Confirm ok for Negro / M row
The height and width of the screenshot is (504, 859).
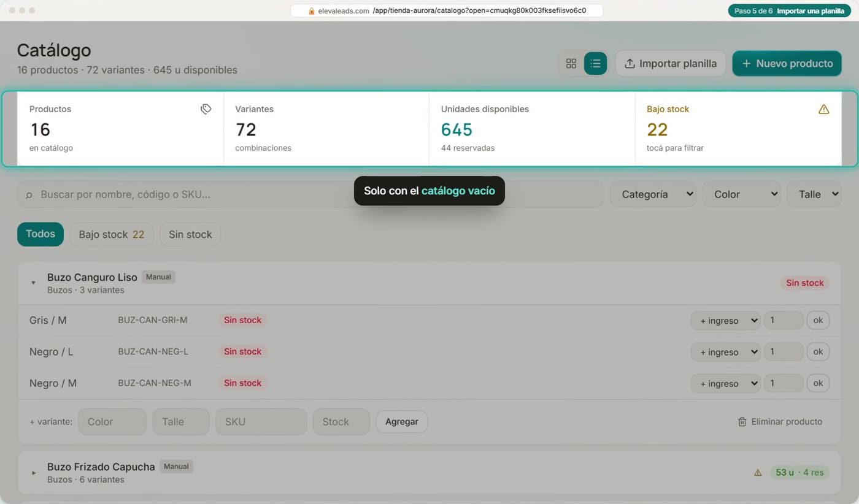818,383
